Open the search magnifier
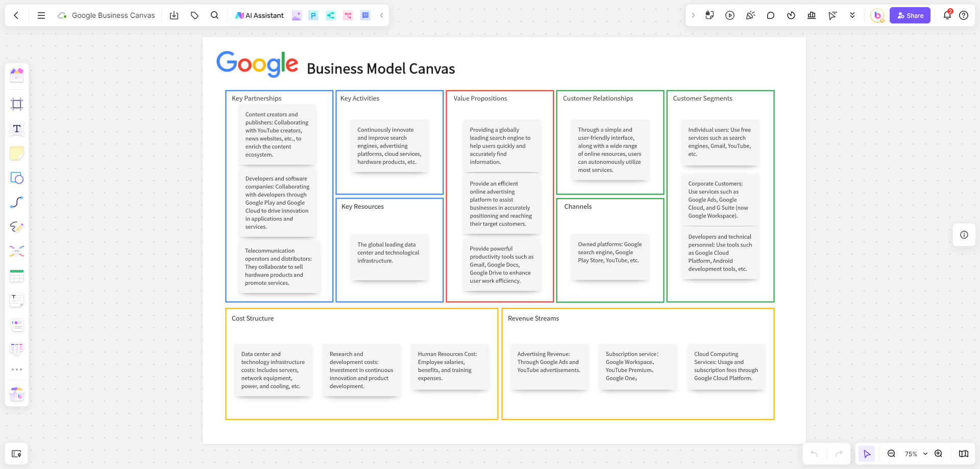The width and height of the screenshot is (980, 469). (x=214, y=15)
